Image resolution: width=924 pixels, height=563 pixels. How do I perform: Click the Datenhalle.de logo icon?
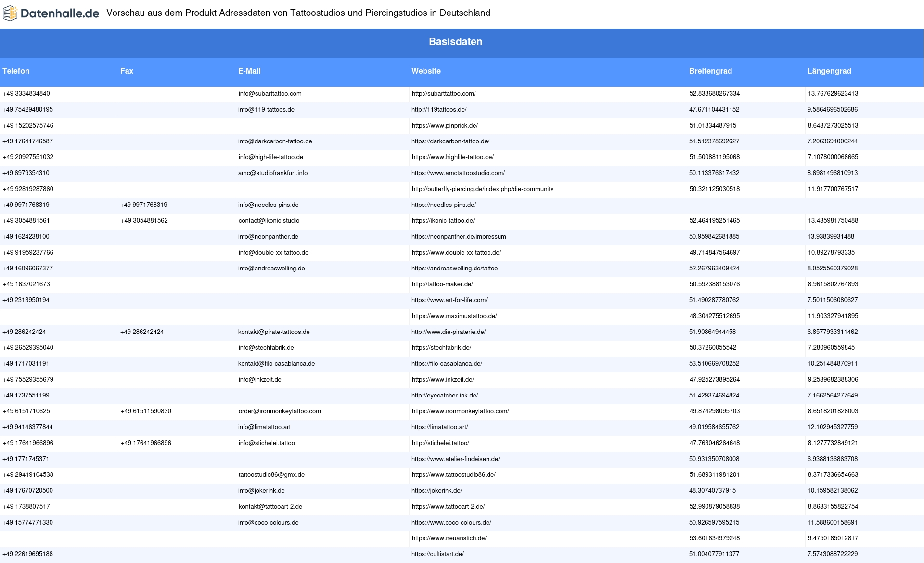pyautogui.click(x=10, y=13)
